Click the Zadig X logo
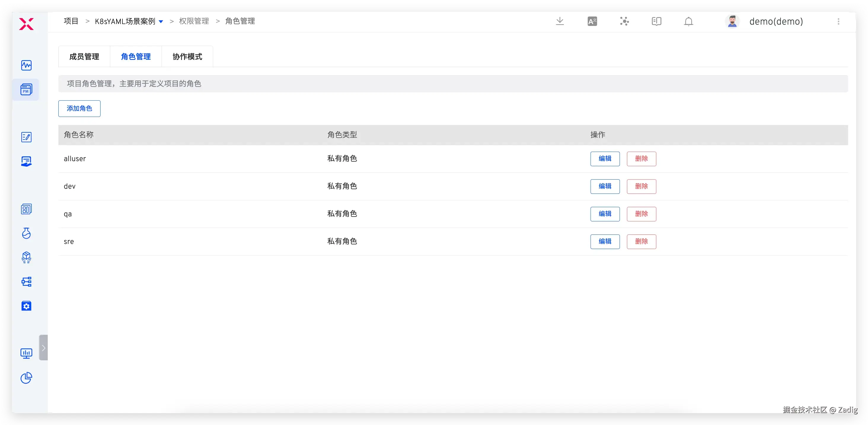This screenshot has width=868, height=425. coord(26,24)
